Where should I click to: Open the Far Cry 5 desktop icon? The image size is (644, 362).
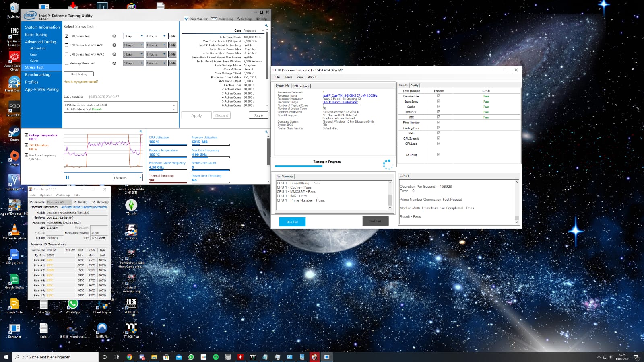131,232
